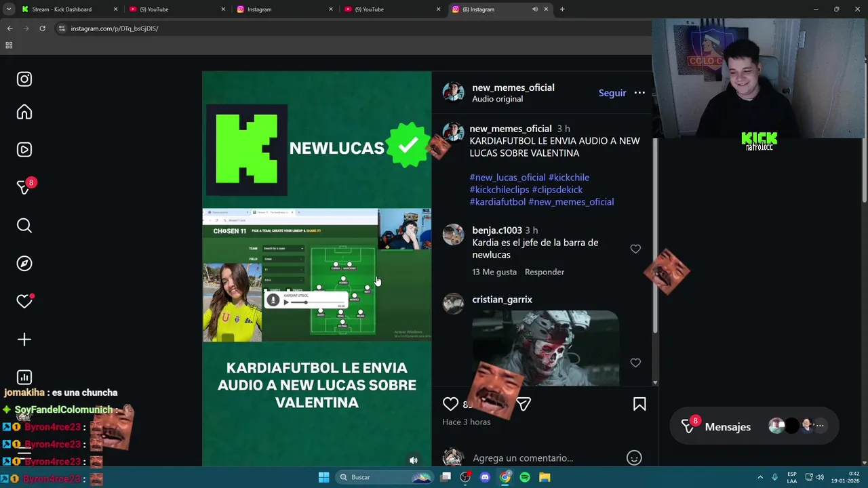The width and height of the screenshot is (868, 488).
Task: Open a new browser tab
Action: point(562,9)
